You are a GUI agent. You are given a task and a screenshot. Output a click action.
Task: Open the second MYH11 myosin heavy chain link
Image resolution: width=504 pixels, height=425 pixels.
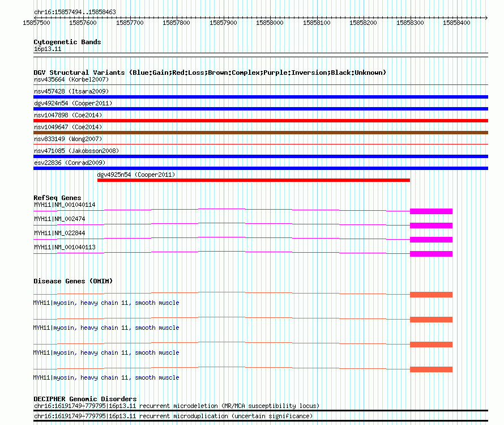point(106,328)
